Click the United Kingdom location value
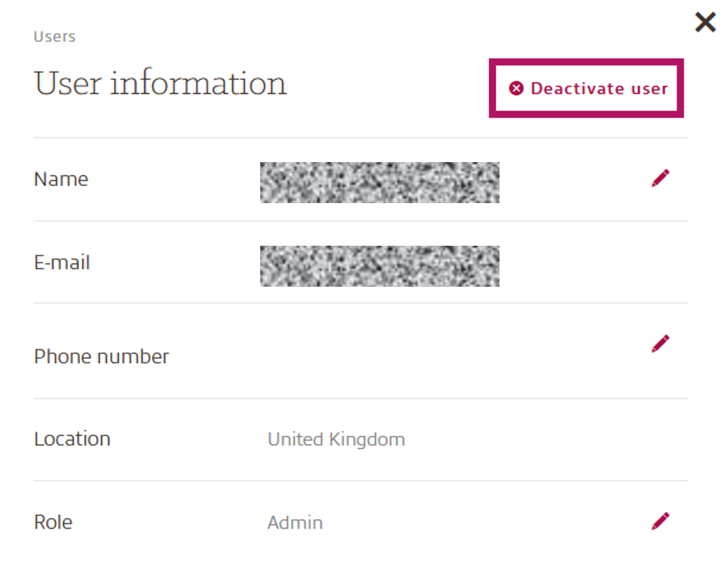The width and height of the screenshot is (728, 573). click(x=336, y=439)
